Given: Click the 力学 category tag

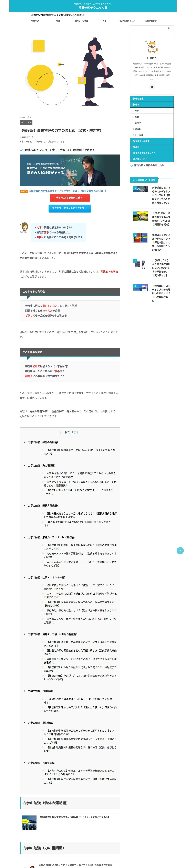Looking at the screenshot, I should click(x=23, y=123).
